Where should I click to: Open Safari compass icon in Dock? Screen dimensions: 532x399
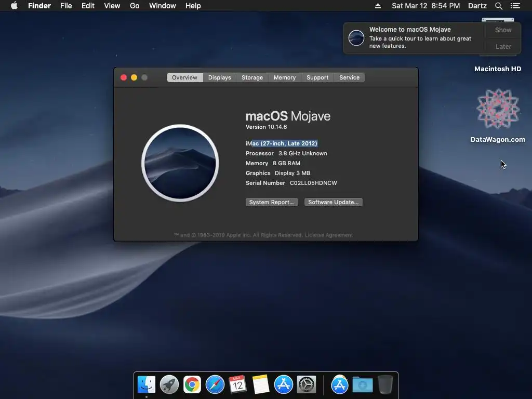(x=215, y=384)
